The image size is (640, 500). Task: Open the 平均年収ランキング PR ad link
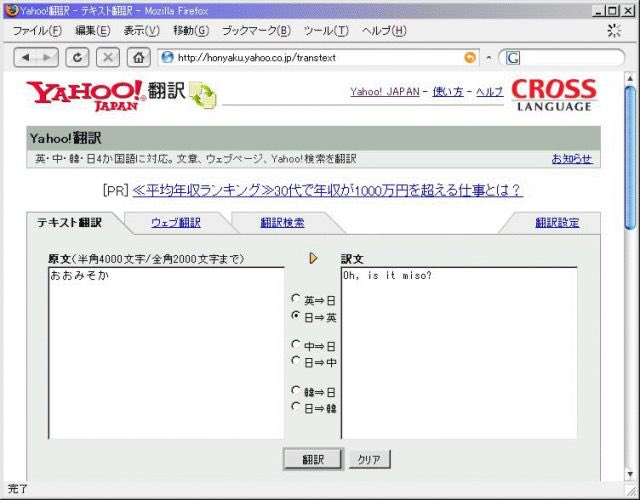pos(327,191)
